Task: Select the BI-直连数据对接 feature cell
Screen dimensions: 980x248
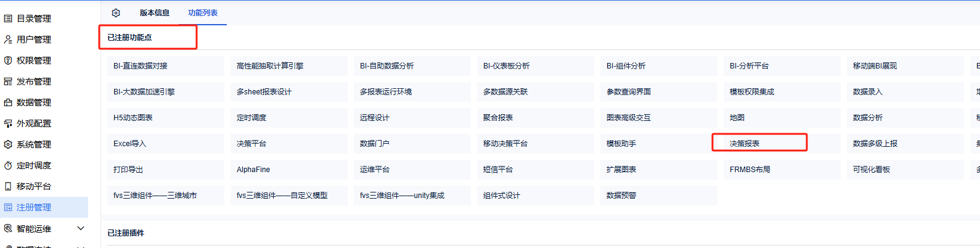Action: (166, 66)
